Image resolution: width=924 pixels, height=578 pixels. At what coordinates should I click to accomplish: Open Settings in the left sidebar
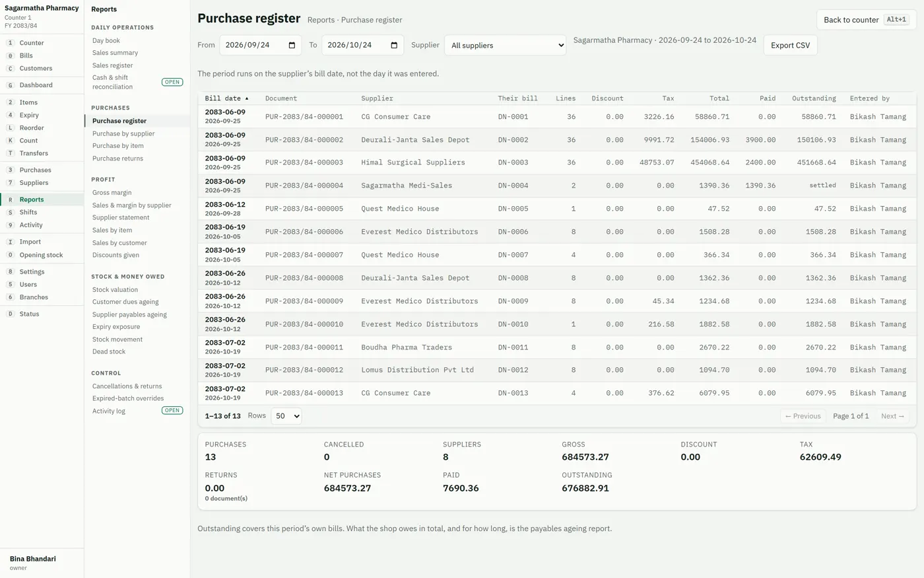(42, 271)
